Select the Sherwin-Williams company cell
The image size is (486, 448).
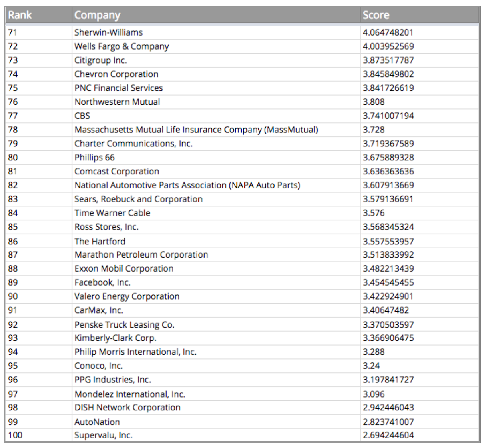[216, 32]
